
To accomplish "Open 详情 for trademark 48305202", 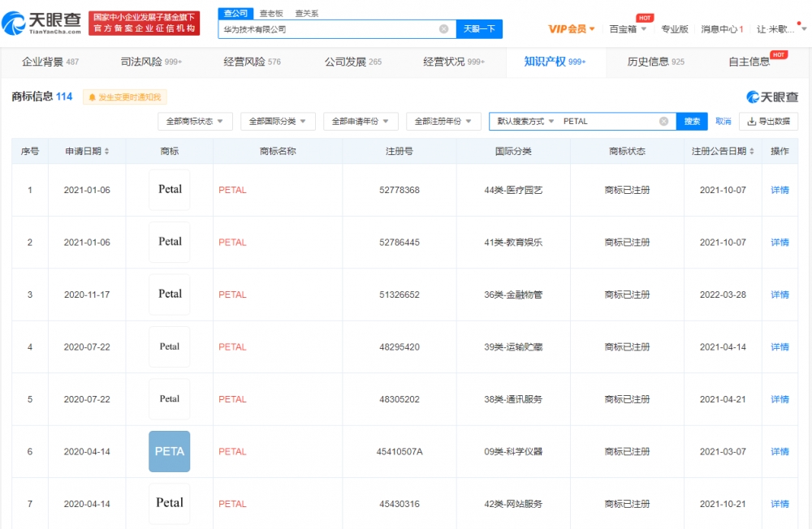I will tap(780, 399).
